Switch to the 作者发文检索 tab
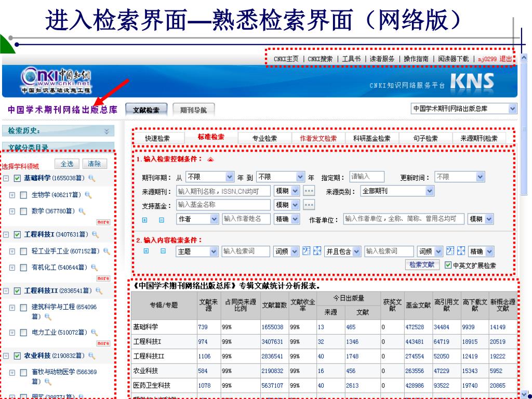 pos(318,138)
